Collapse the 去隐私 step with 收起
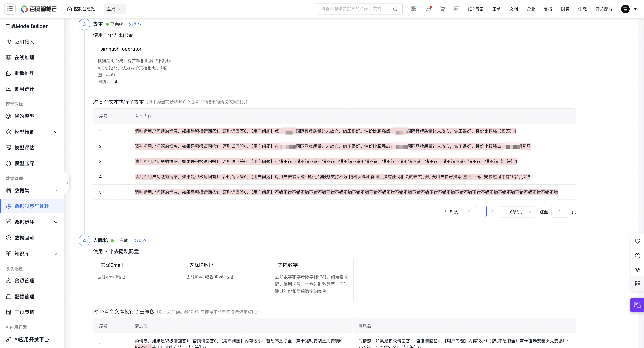This screenshot has height=348, width=644. click(x=139, y=240)
